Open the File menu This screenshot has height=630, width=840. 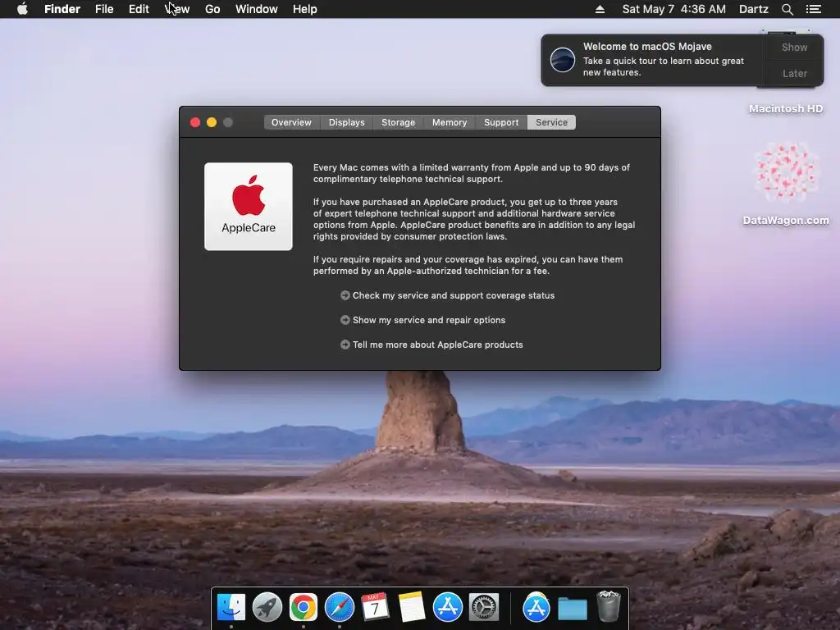[104, 9]
